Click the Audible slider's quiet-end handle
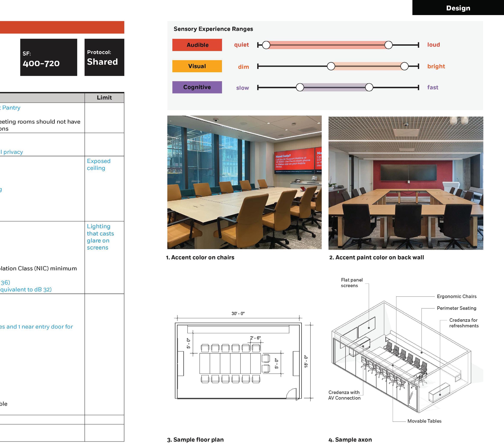This screenshot has width=504, height=444. pyautogui.click(x=266, y=45)
